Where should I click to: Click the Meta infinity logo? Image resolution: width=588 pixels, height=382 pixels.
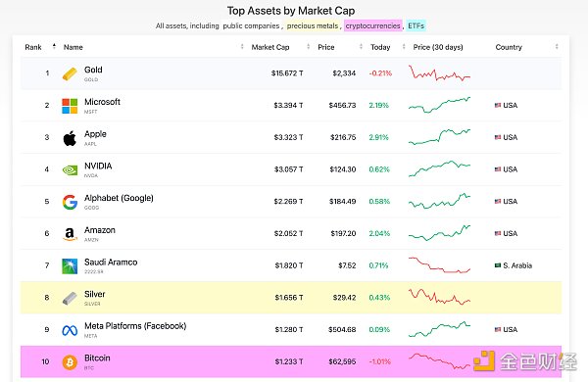[70, 330]
